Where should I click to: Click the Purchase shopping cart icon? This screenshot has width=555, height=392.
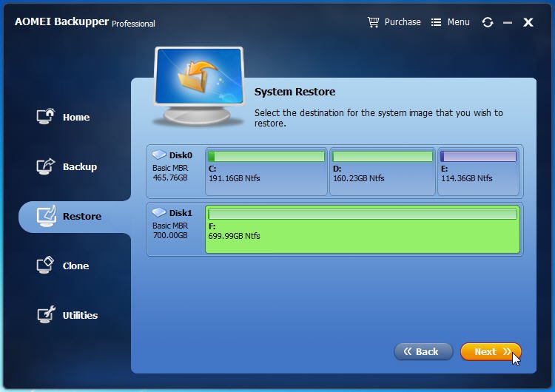[373, 22]
